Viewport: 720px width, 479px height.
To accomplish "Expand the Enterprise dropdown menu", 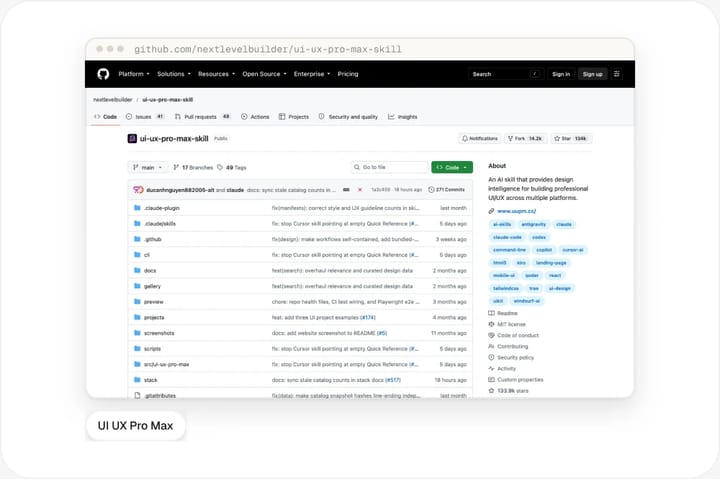I will point(312,74).
